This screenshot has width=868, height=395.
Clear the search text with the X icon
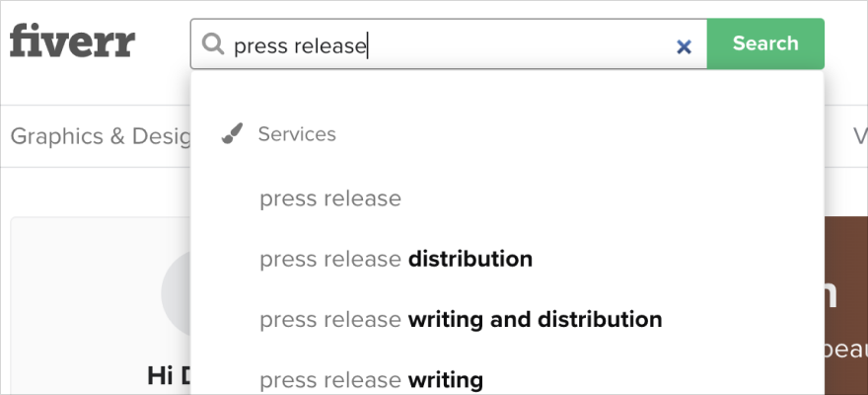pyautogui.click(x=685, y=47)
